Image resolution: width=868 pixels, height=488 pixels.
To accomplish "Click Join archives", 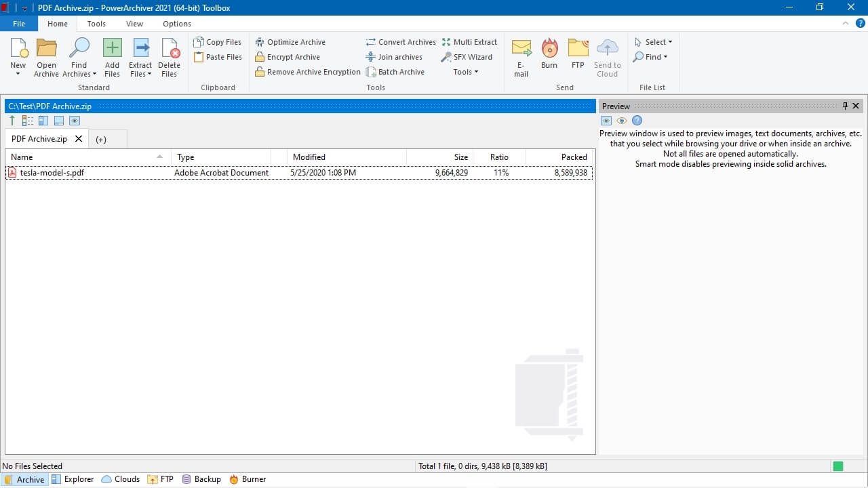I will [394, 57].
